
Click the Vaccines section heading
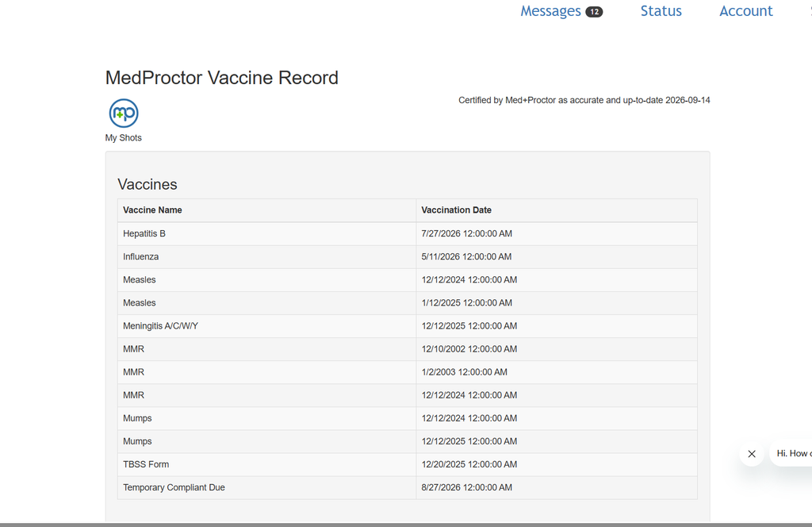coord(147,184)
